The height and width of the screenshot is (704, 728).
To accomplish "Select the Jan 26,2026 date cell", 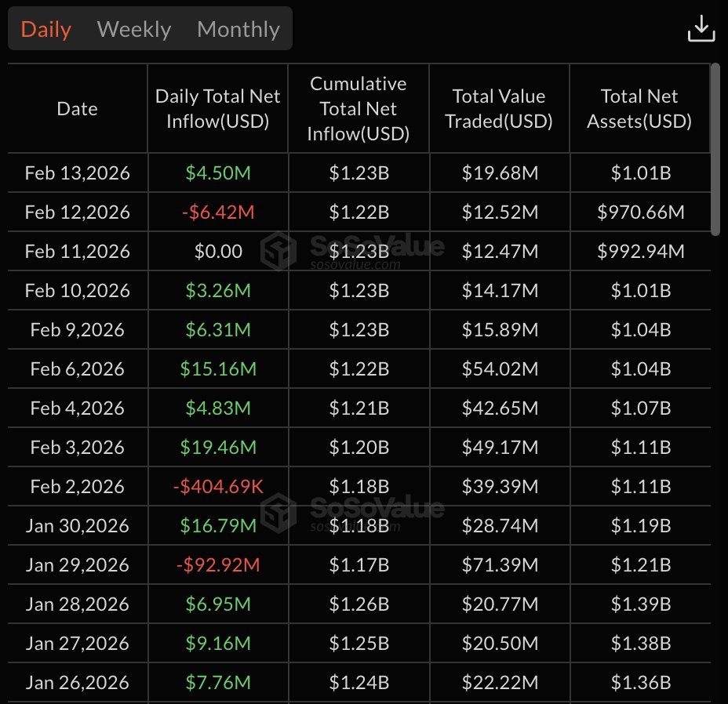I will coord(78,682).
